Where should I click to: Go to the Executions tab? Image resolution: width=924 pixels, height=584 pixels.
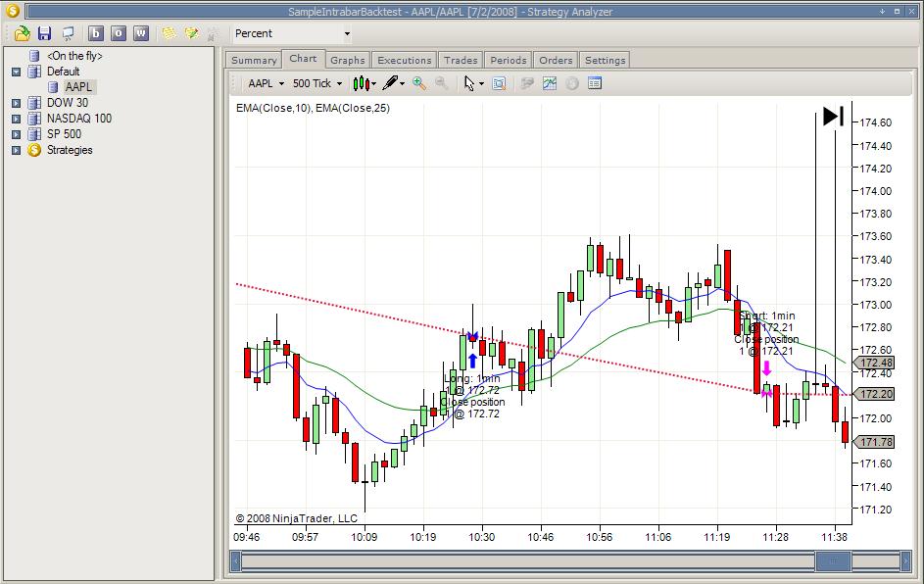click(405, 60)
